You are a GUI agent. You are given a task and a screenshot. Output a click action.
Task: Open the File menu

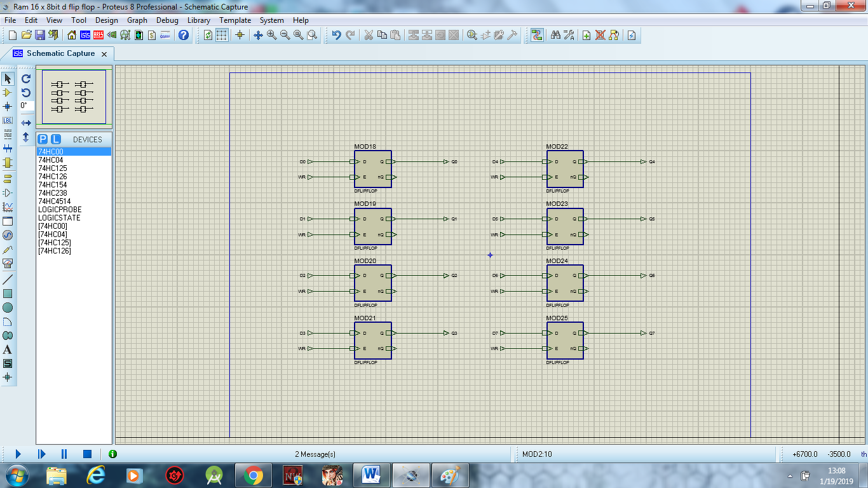click(x=10, y=20)
